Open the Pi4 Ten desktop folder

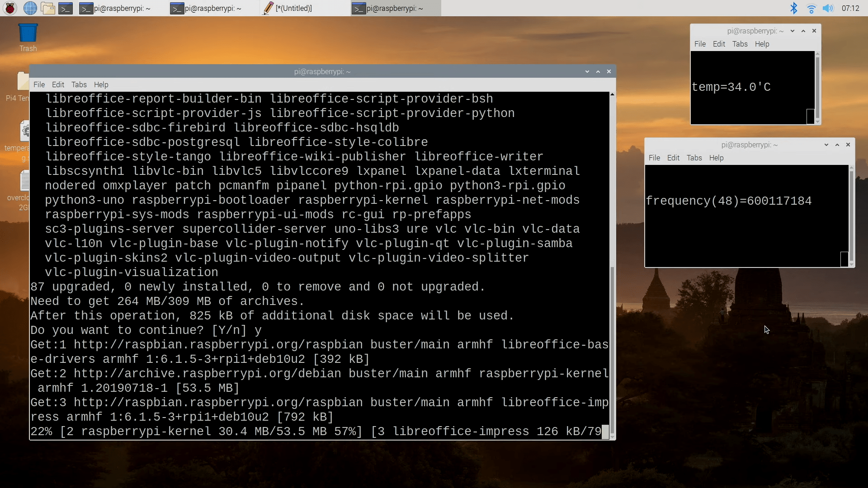(x=21, y=81)
